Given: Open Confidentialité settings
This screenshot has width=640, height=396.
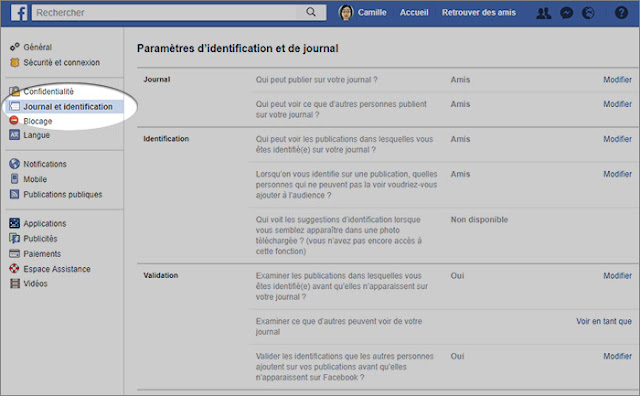Looking at the screenshot, I should (x=49, y=91).
